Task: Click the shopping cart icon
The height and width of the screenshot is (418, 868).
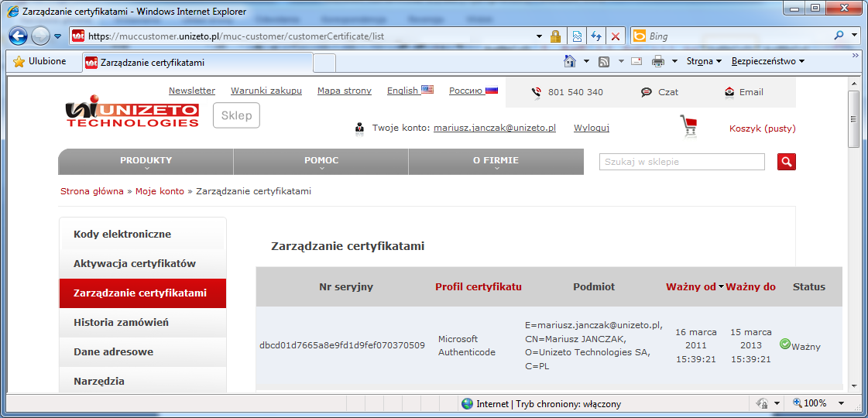Action: tap(688, 126)
